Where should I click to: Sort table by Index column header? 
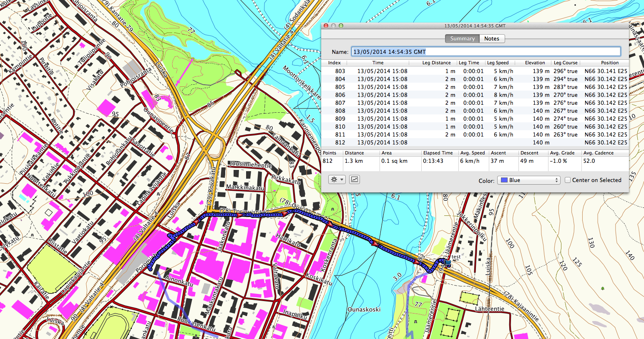point(335,63)
